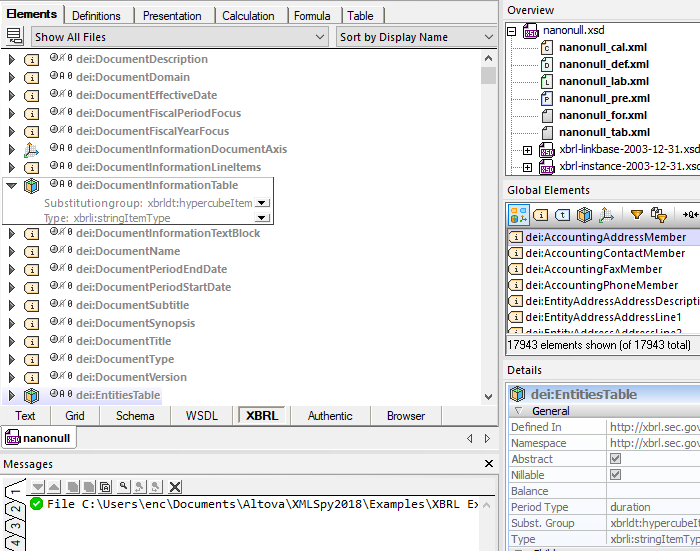700x551 pixels.
Task: Click the show hypercubes cube icon
Action: [584, 214]
